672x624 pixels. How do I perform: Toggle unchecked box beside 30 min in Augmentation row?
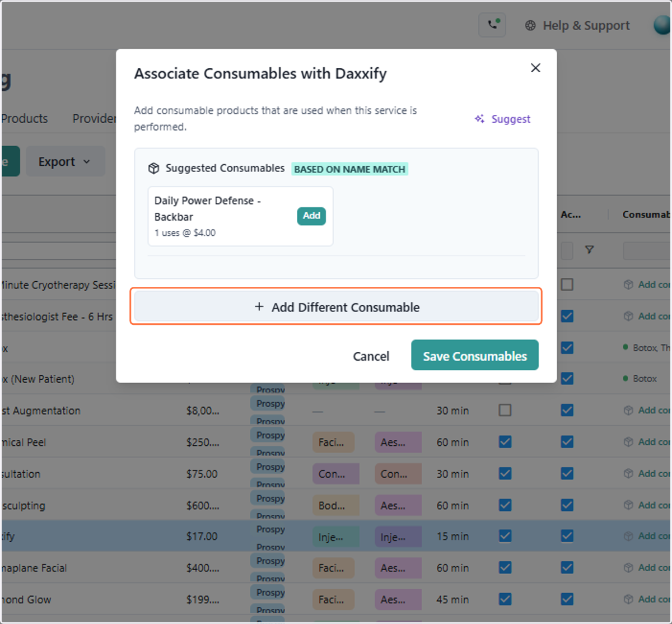tap(505, 411)
